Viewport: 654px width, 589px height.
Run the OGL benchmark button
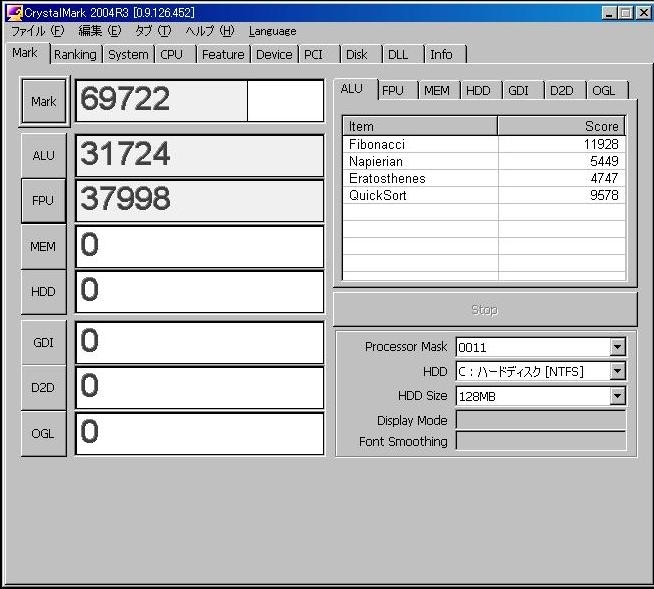pos(43,434)
